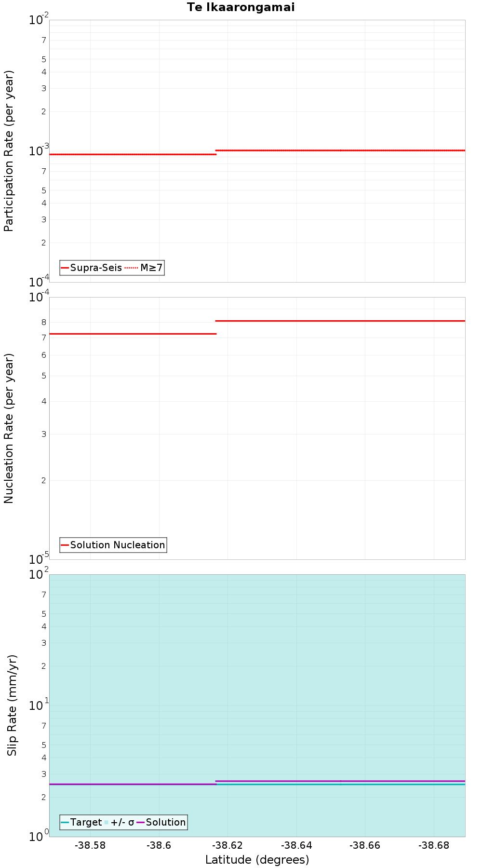Click the -38.58 latitude tick label
The image size is (482, 868).
click(x=90, y=845)
